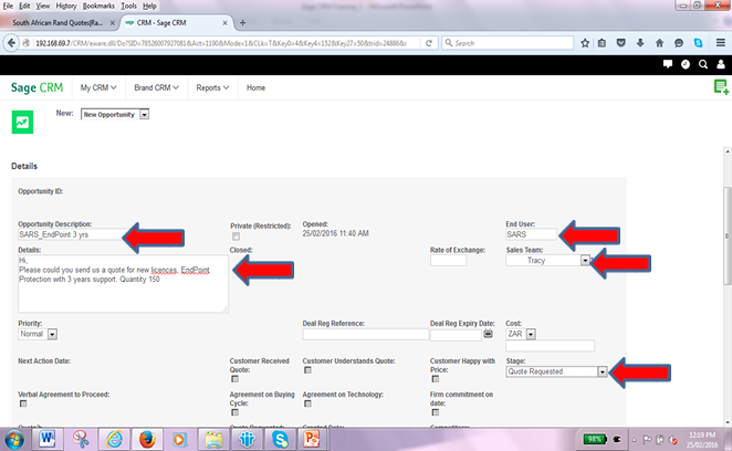Open File Explorer folder on the taskbar
Screen dimensions: 732x451
pos(213,439)
